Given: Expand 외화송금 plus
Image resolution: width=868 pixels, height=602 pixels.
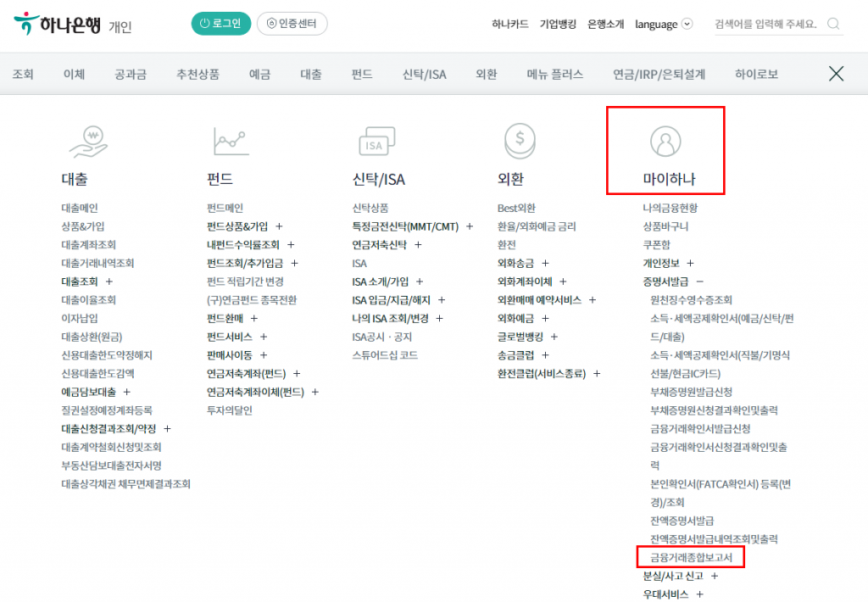Looking at the screenshot, I should pyautogui.click(x=545, y=264).
